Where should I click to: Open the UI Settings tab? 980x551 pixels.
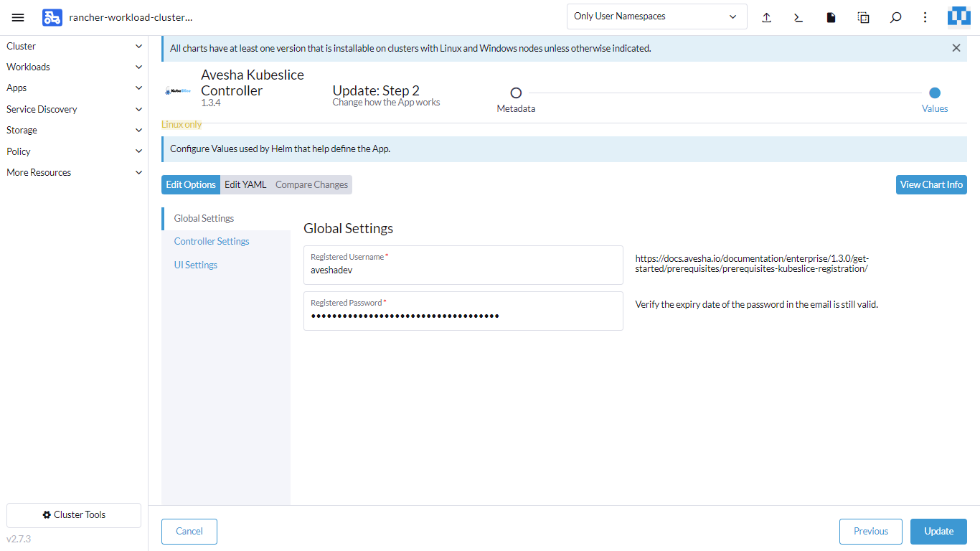click(x=226, y=265)
